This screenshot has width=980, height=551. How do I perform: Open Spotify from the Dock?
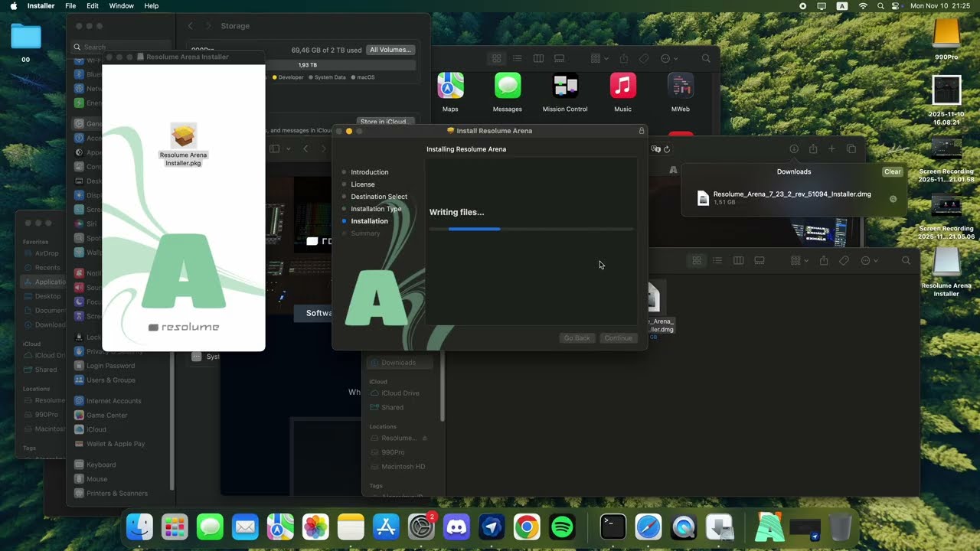tap(563, 527)
